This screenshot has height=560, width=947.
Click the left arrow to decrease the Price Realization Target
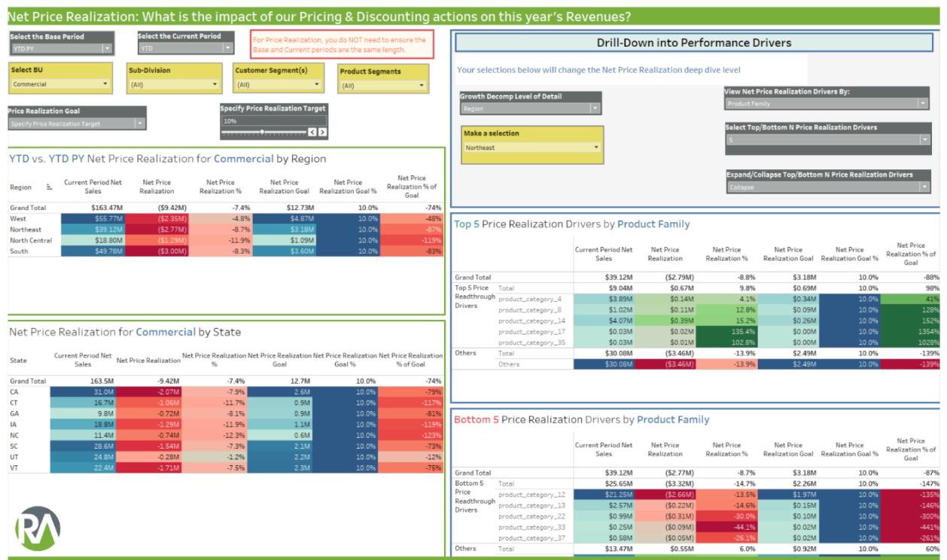tap(311, 132)
